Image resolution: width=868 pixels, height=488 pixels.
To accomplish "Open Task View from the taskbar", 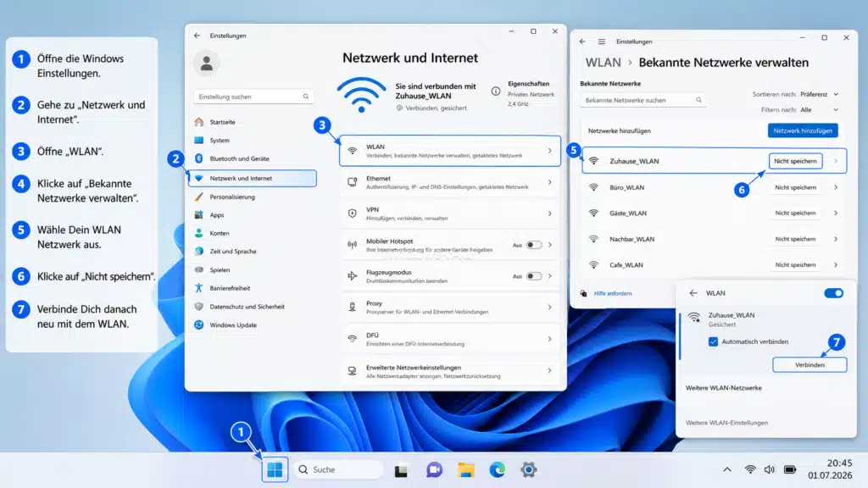I will click(401, 470).
